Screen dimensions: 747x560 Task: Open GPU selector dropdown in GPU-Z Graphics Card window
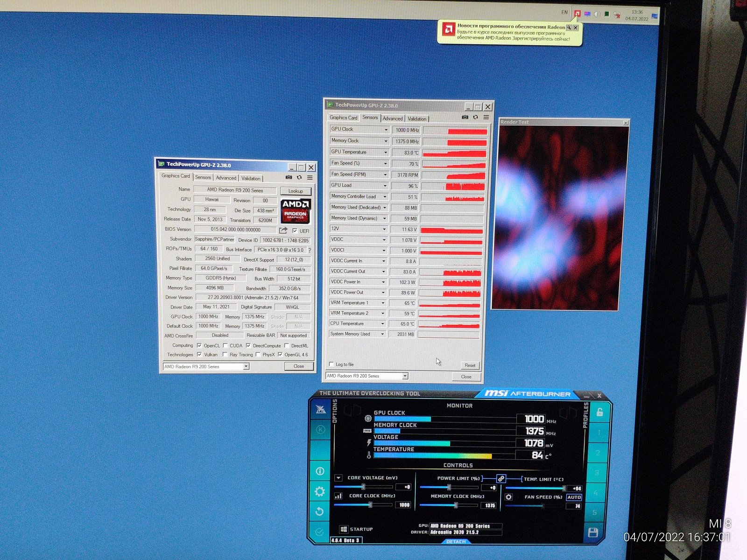[246, 367]
